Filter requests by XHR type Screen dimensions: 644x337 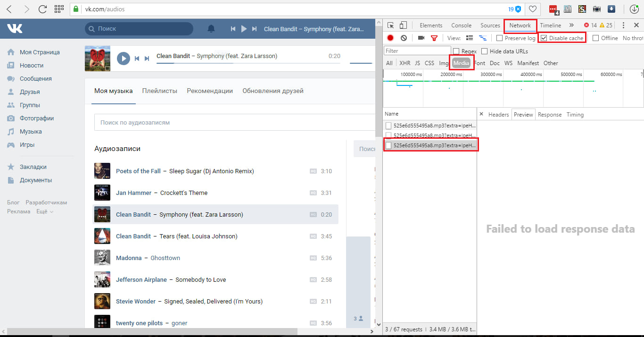click(x=405, y=63)
